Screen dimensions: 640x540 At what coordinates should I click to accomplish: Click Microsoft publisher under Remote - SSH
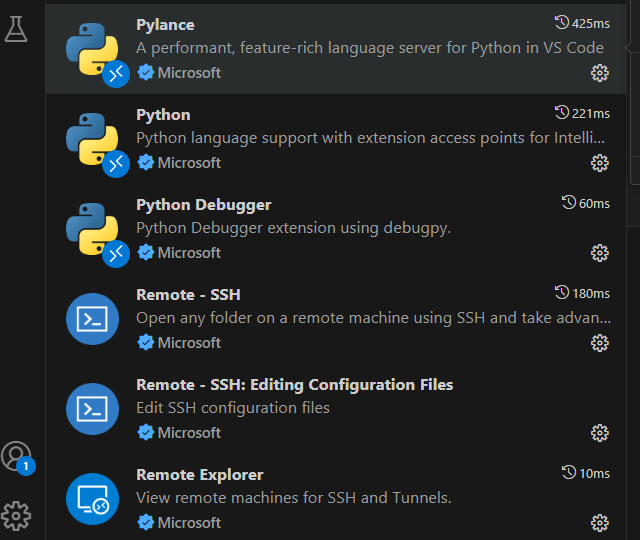pos(189,343)
